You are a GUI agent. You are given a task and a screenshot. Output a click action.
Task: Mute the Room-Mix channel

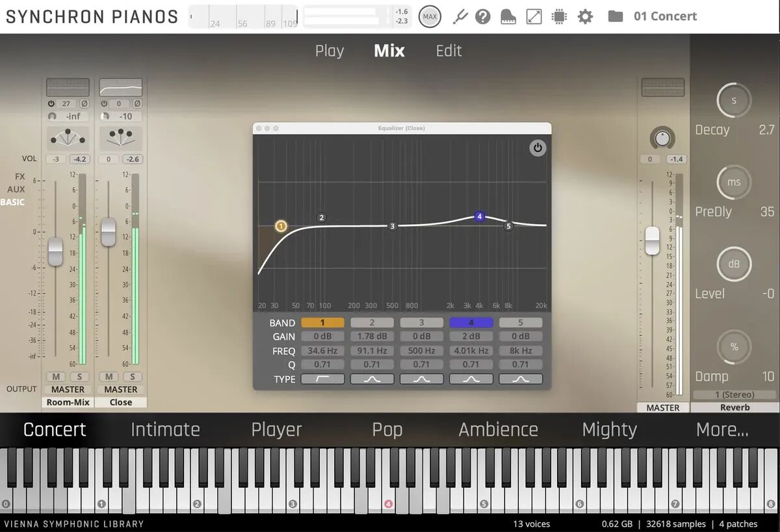(x=56, y=377)
